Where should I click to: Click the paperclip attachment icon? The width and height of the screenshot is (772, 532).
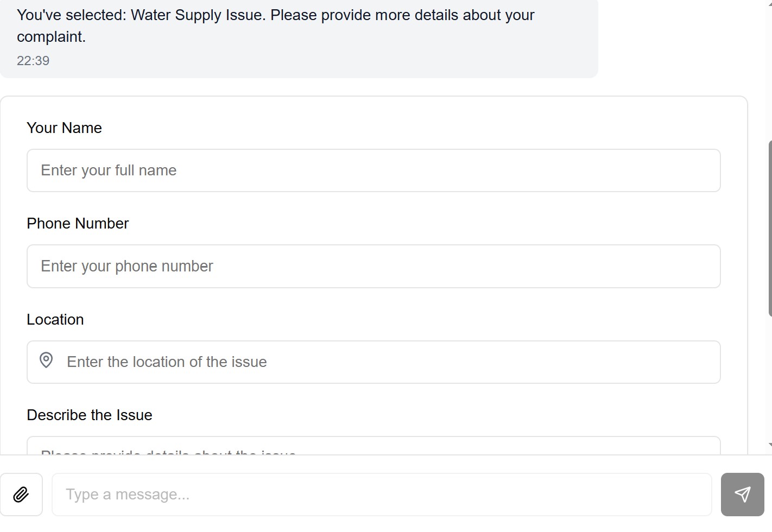point(21,495)
